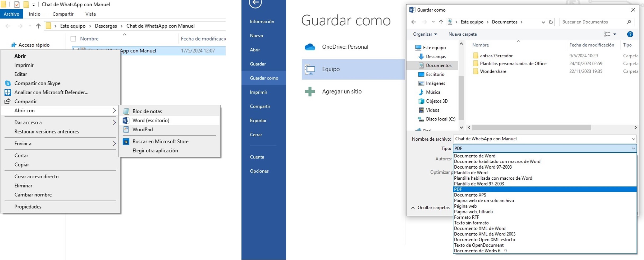
Task: Open the Organizar dropdown menu
Action: click(425, 34)
